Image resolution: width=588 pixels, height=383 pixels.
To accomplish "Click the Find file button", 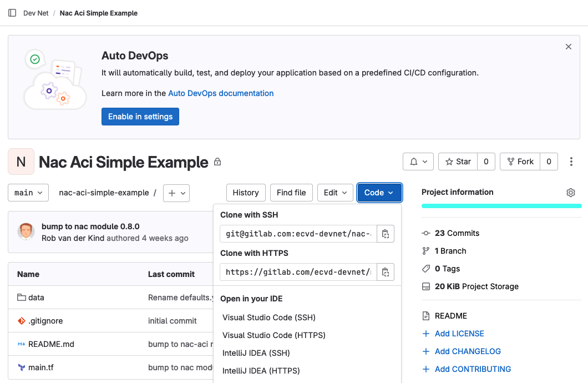I will [291, 193].
